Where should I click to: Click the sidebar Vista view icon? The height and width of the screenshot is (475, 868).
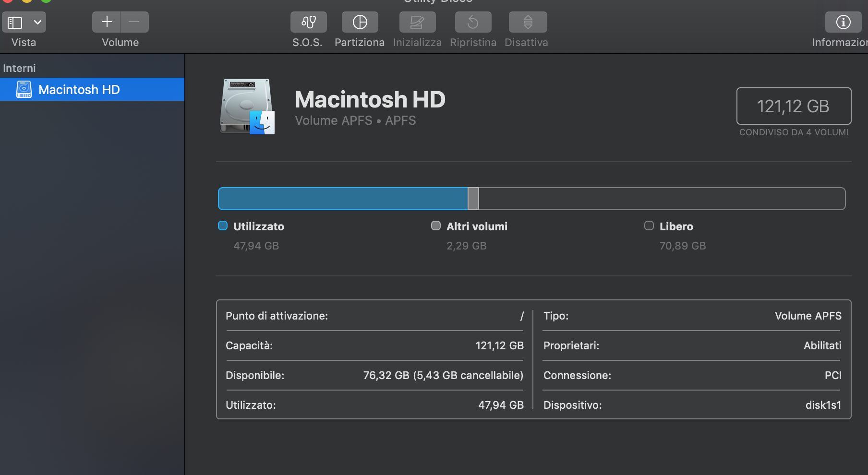pos(14,22)
